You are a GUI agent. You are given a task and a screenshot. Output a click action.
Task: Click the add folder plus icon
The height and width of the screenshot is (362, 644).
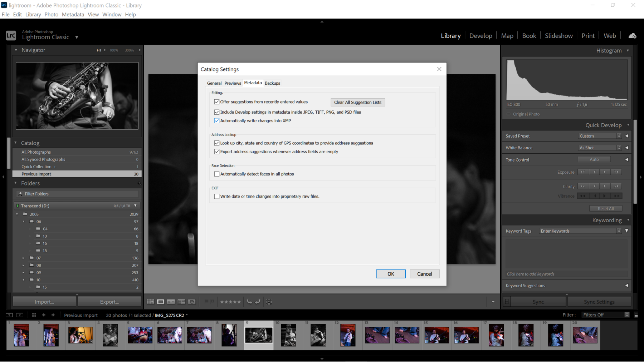coord(139,183)
